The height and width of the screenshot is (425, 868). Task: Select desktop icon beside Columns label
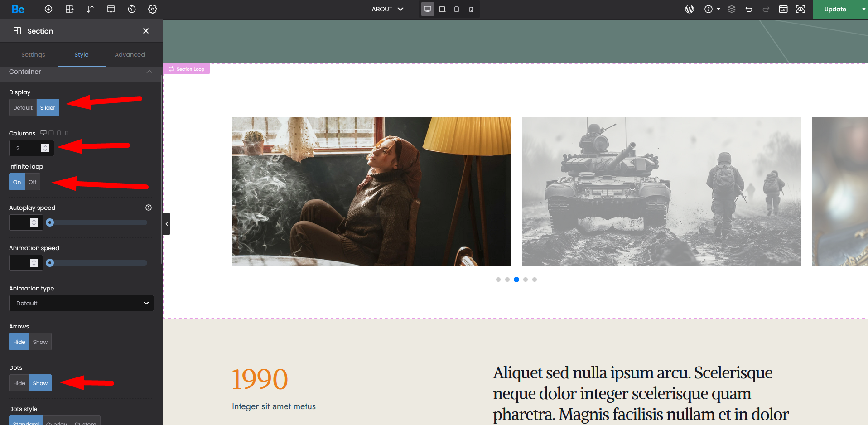coord(43,133)
